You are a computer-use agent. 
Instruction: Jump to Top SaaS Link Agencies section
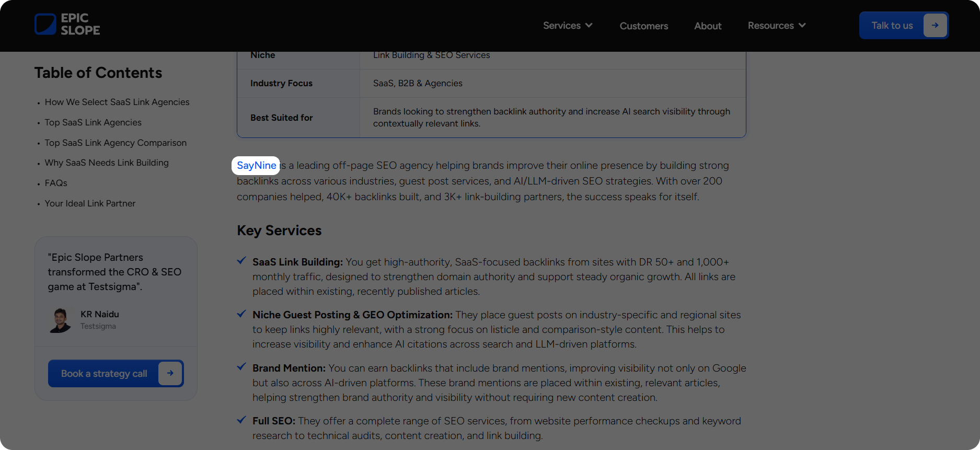(x=93, y=122)
